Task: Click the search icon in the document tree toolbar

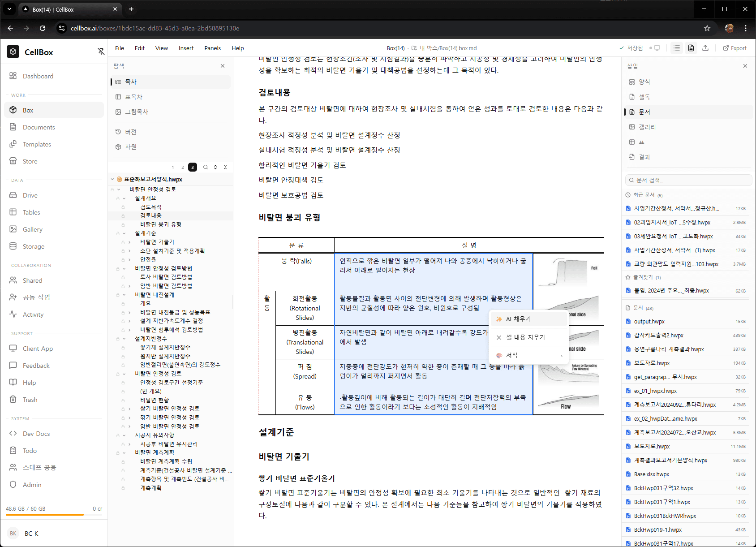Action: [206, 167]
